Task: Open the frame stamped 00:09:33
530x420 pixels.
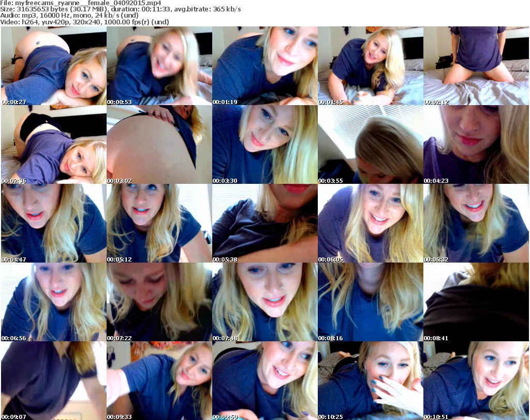Action: point(159,381)
